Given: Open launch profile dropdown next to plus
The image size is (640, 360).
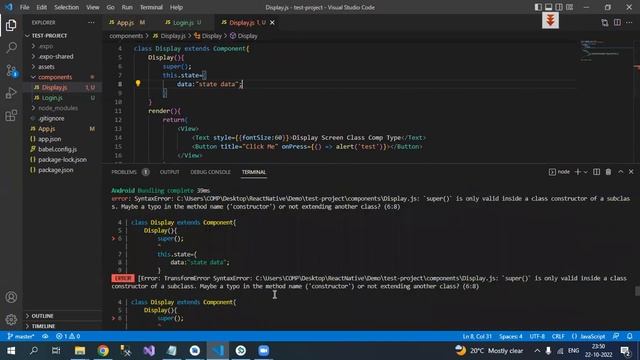Looking at the screenshot, I should click(x=585, y=172).
